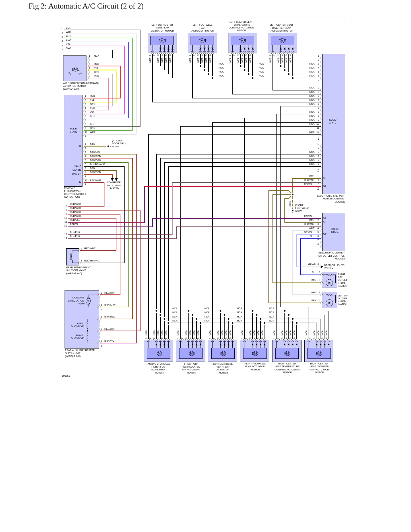Click the Air Distribution (Up/Down) actuator motor symbol
This screenshot has width=411, height=532.
click(75, 69)
